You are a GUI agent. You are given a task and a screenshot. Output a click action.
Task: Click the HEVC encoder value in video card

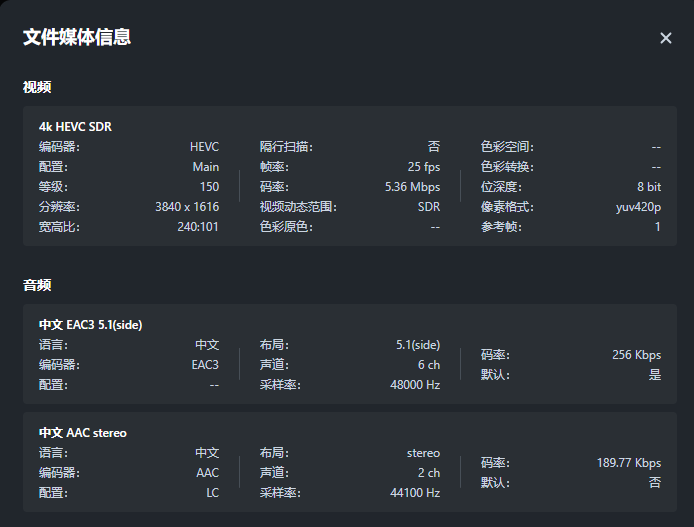[204, 147]
